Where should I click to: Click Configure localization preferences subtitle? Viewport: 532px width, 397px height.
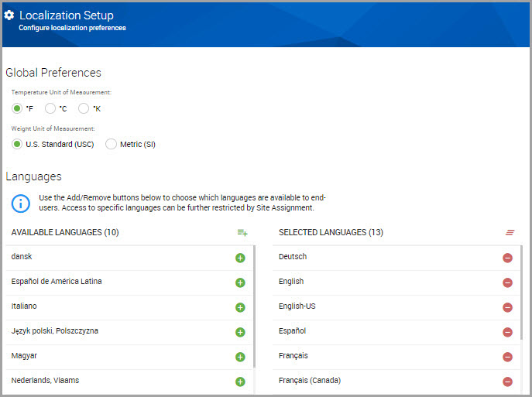(72, 28)
